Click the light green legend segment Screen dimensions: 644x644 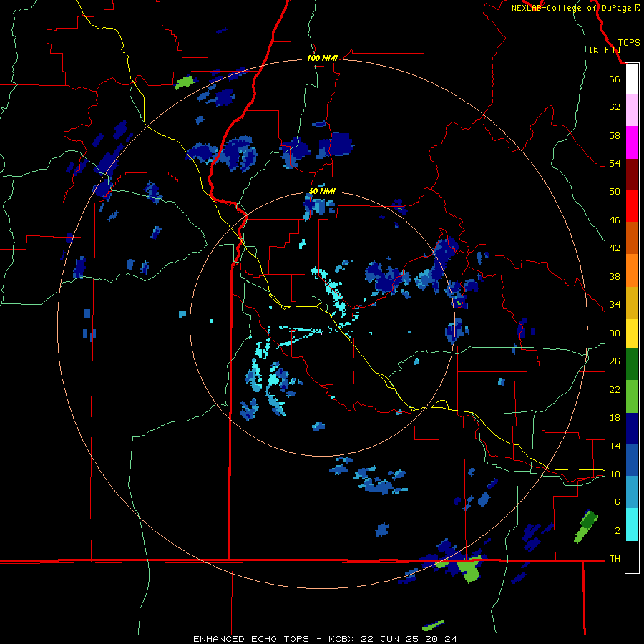tap(632, 396)
